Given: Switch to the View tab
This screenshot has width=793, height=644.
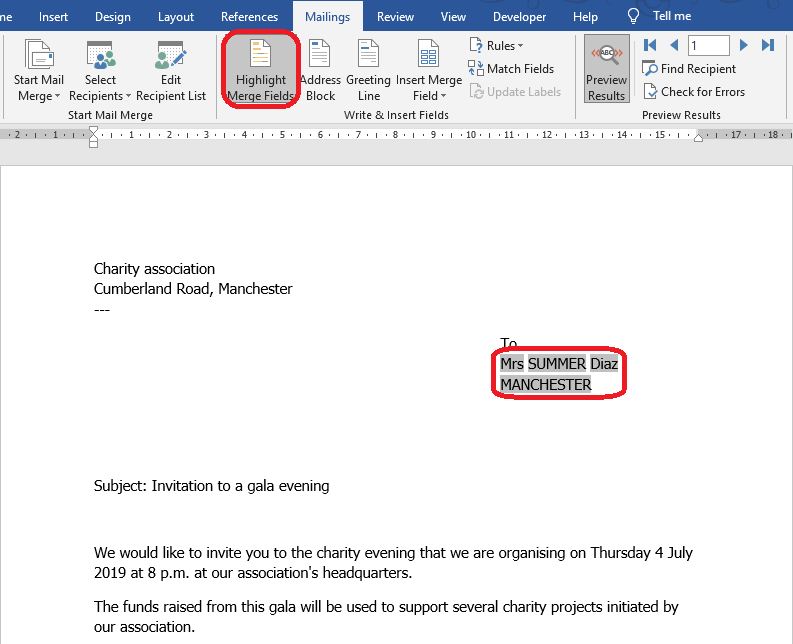Looking at the screenshot, I should coord(453,17).
